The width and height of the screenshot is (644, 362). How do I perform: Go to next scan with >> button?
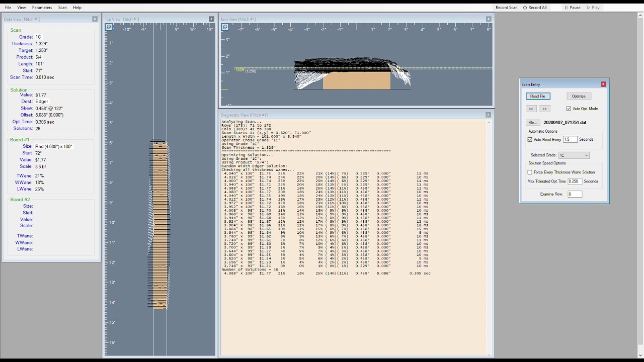tap(544, 109)
